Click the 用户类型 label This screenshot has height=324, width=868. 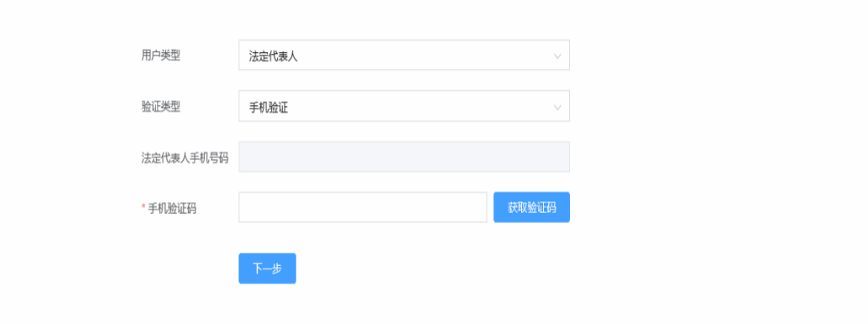161,56
